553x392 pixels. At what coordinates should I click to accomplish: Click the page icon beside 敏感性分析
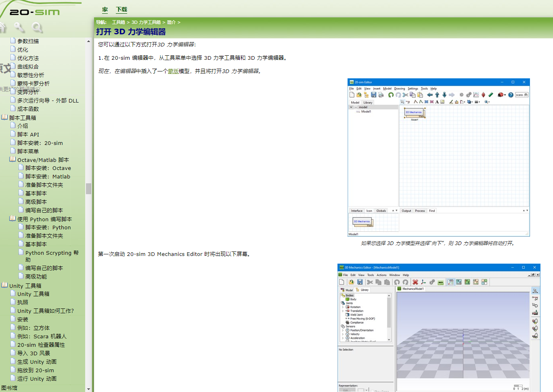click(x=13, y=75)
